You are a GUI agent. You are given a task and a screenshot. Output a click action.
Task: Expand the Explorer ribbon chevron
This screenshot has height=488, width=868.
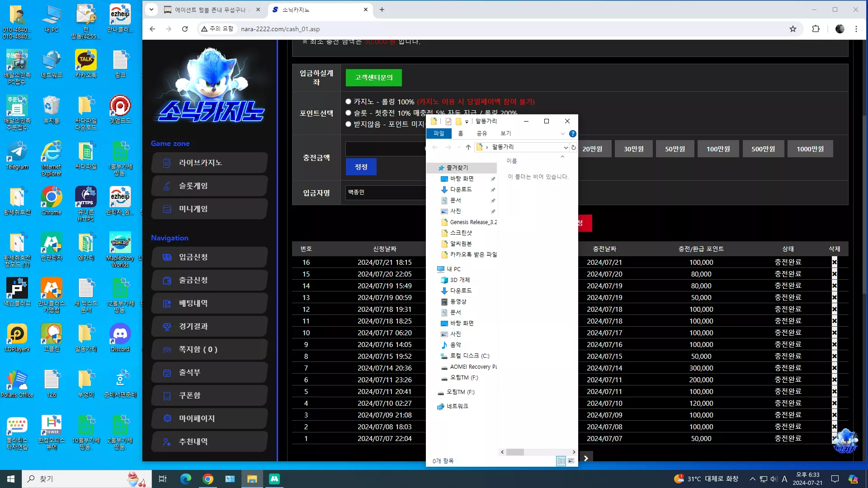(562, 134)
